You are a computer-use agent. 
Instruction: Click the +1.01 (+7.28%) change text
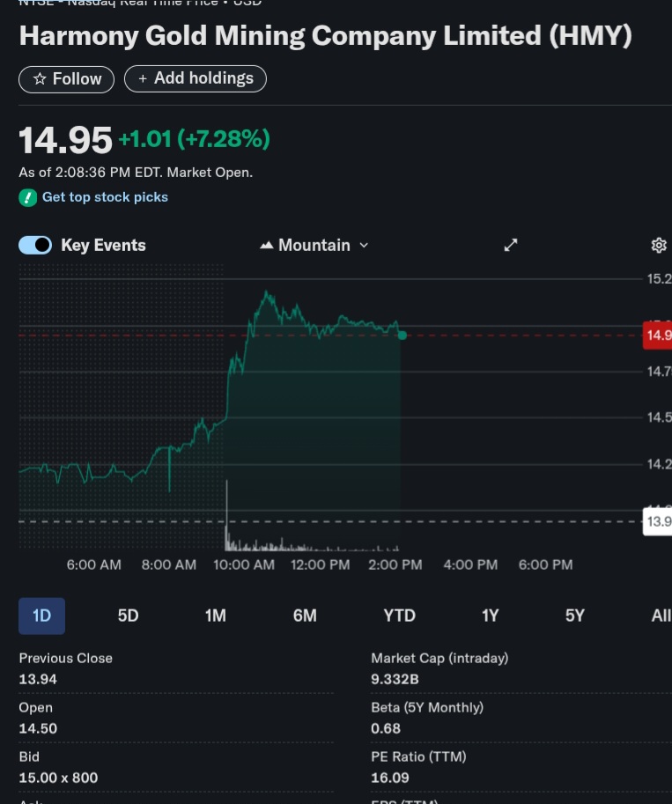pos(194,139)
